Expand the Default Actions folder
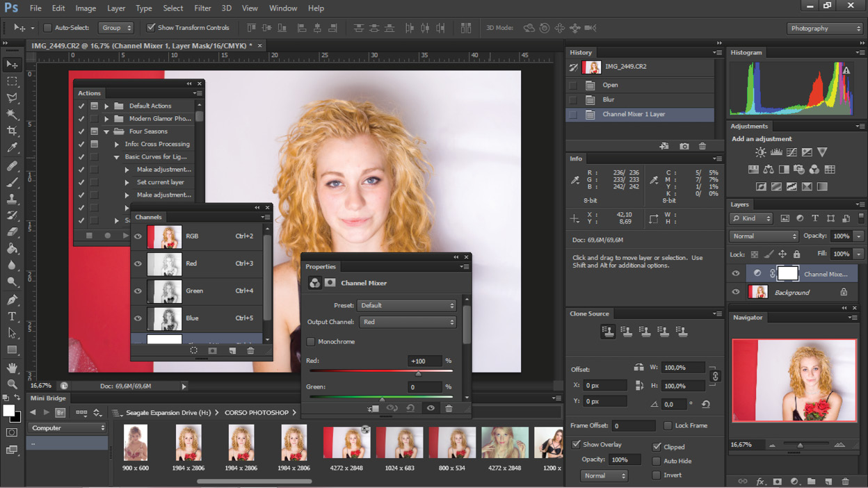 click(106, 106)
